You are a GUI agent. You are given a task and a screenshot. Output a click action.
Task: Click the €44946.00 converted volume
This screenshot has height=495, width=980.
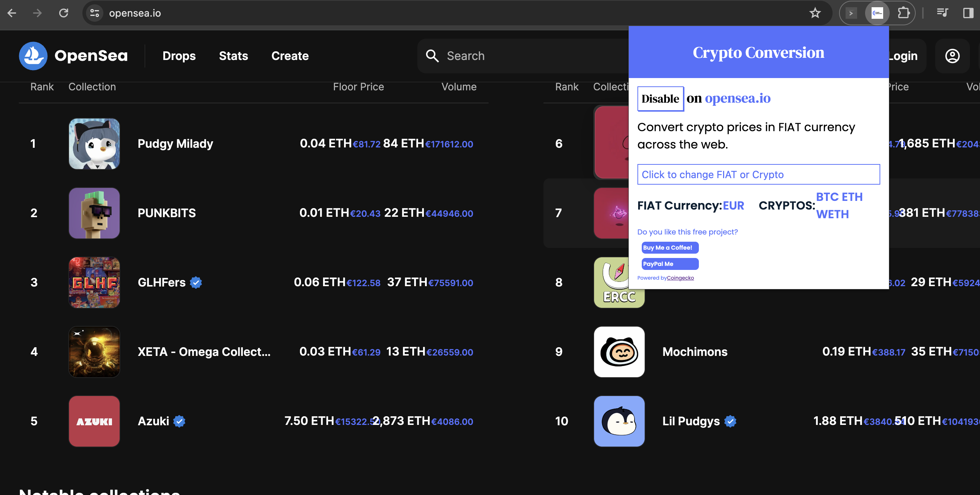coord(449,214)
